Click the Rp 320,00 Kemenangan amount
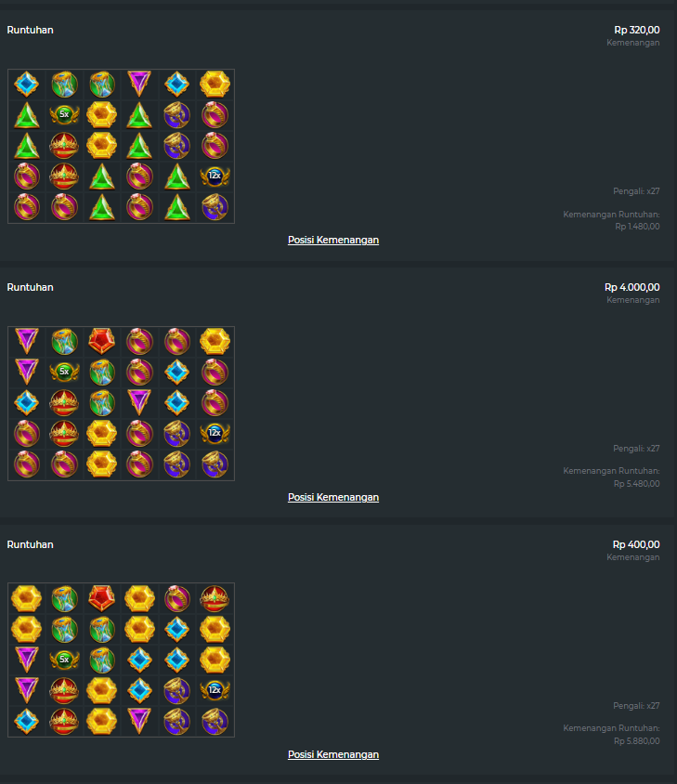The height and width of the screenshot is (784, 677). [636, 30]
